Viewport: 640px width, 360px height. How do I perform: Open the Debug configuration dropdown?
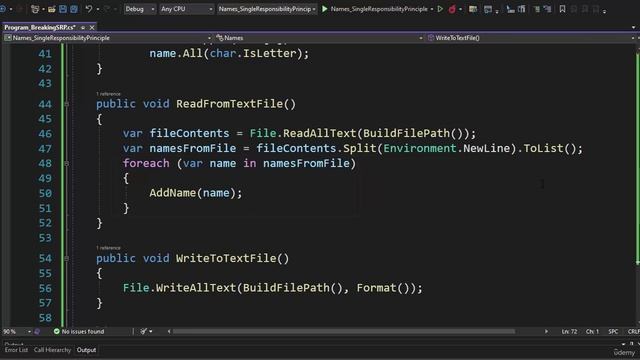tap(140, 9)
